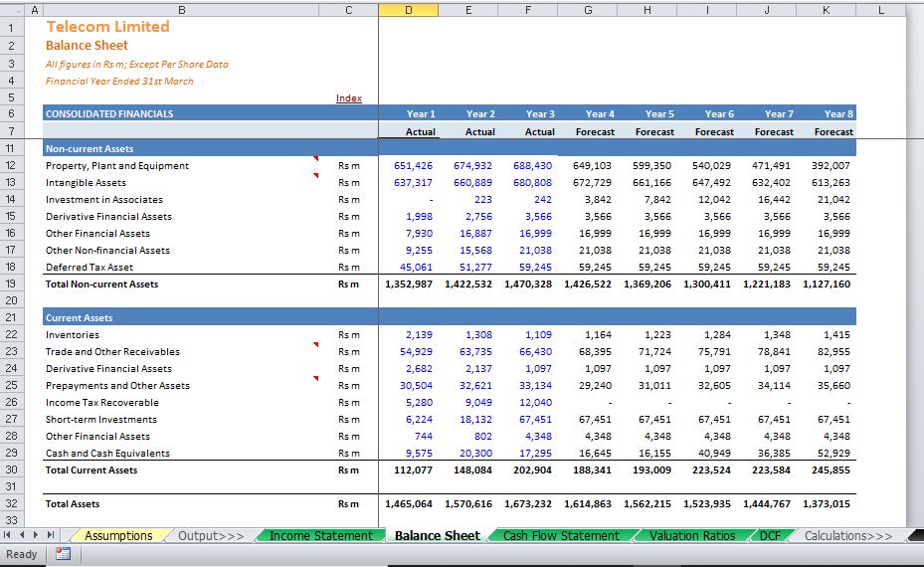Open the Income Statement sheet tab
This screenshot has width=924, height=567.
pos(320,536)
